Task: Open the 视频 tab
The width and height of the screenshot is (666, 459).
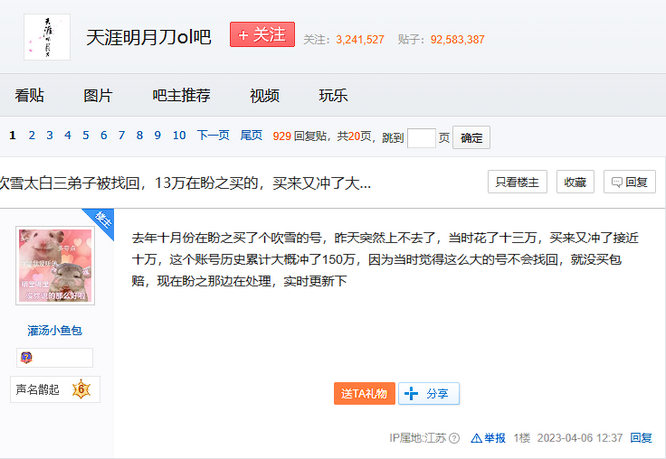Action: coord(264,96)
